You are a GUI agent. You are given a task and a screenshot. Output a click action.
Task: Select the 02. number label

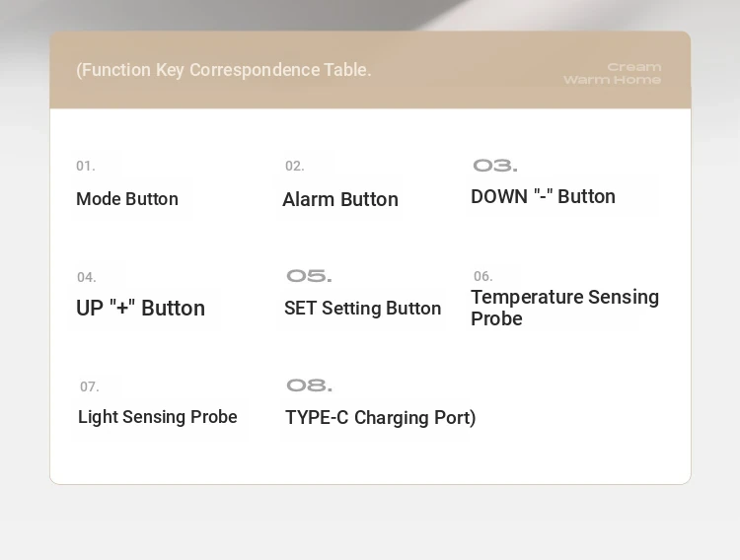(x=294, y=166)
